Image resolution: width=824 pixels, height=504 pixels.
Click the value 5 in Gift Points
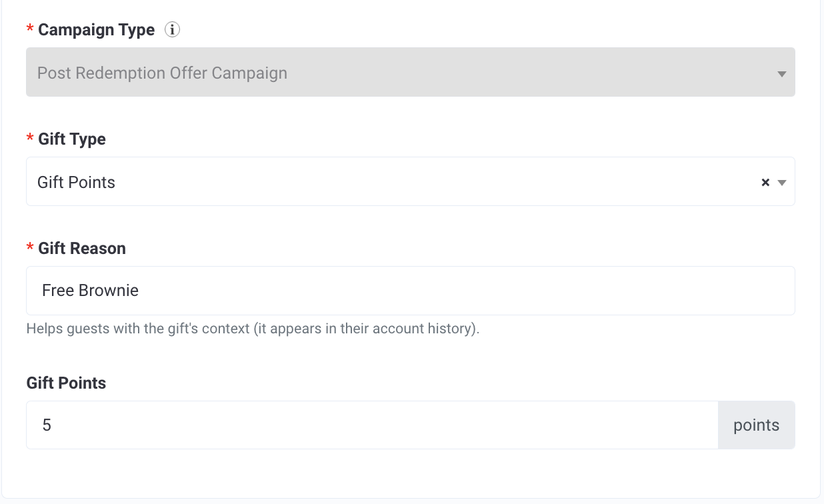[47, 425]
